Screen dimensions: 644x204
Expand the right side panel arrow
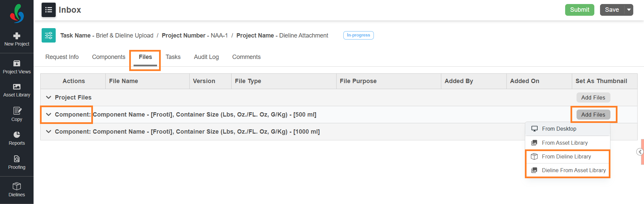(640, 152)
